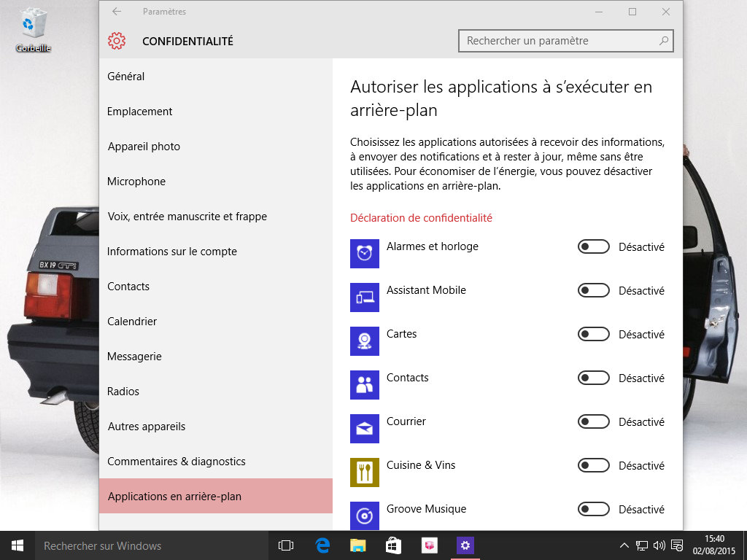Open the Microphone privacy section
This screenshot has width=747, height=560.
click(136, 182)
